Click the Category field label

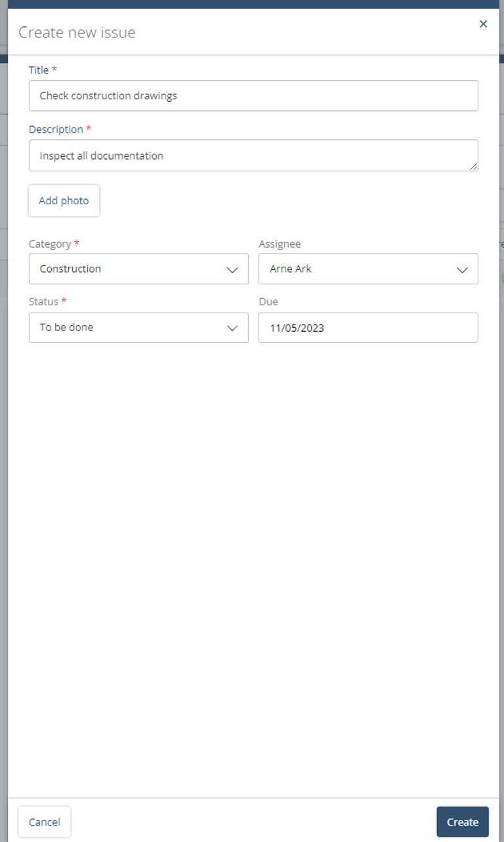(50, 244)
